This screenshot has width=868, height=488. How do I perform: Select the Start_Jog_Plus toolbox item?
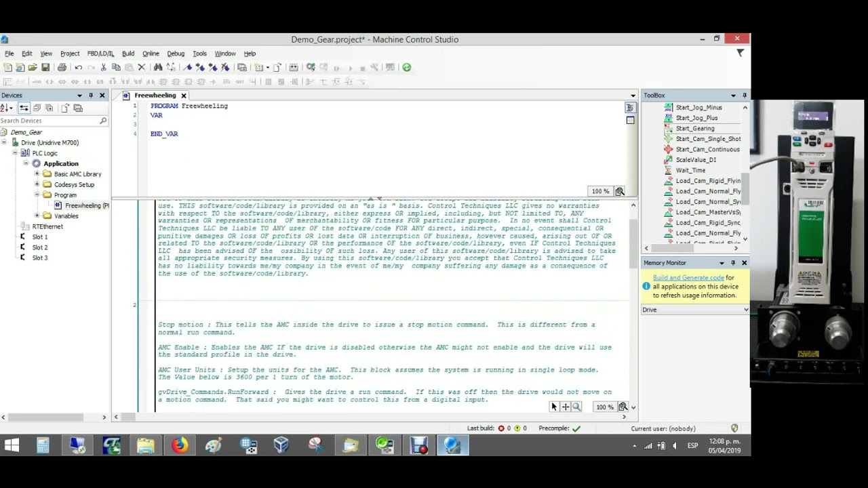(x=696, y=118)
